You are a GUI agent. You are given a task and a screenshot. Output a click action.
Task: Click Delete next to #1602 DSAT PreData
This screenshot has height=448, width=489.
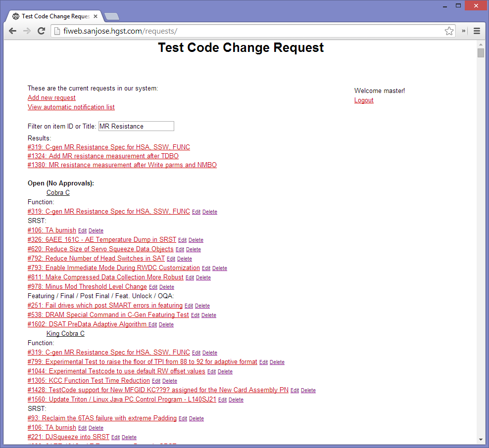pyautogui.click(x=166, y=325)
